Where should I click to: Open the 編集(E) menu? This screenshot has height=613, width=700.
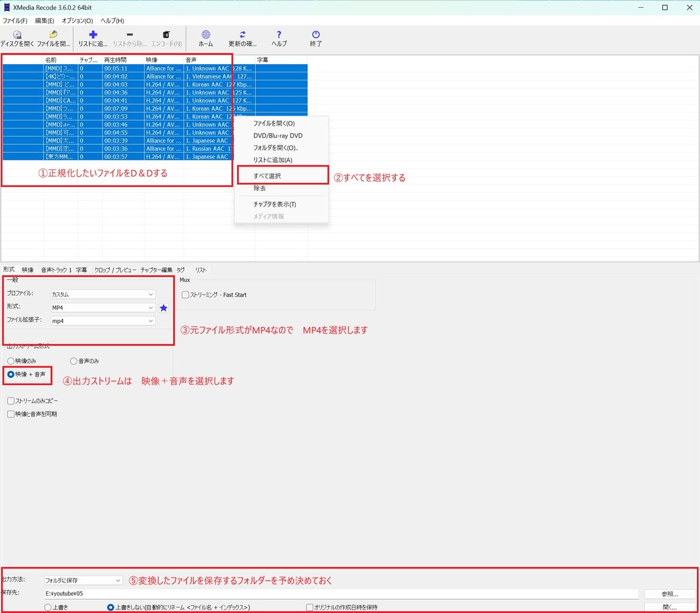click(44, 21)
